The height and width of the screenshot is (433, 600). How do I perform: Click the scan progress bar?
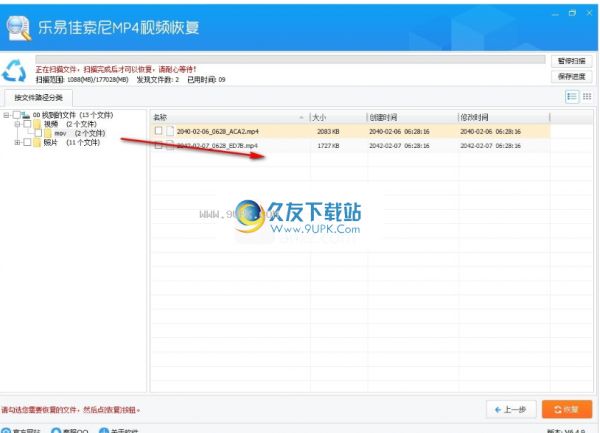[290, 59]
